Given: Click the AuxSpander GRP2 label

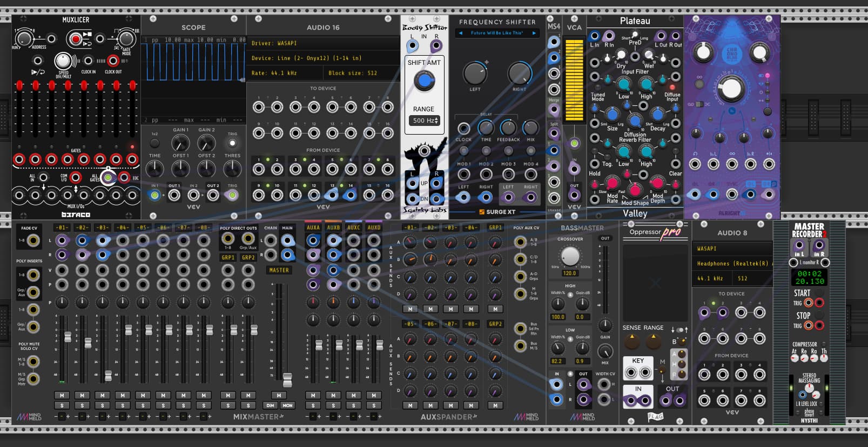Looking at the screenshot, I should 495,324.
